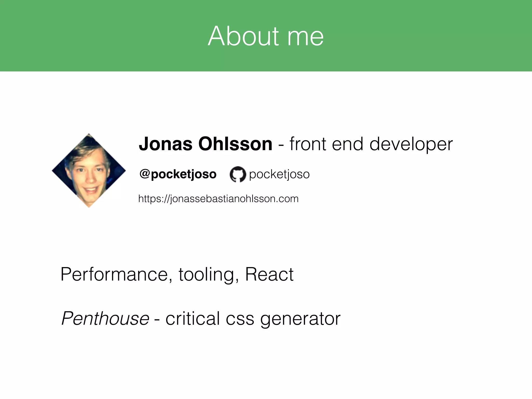This screenshot has width=532, height=399.
Task: Click the italic word 'Penthouse'
Action: pos(105,318)
